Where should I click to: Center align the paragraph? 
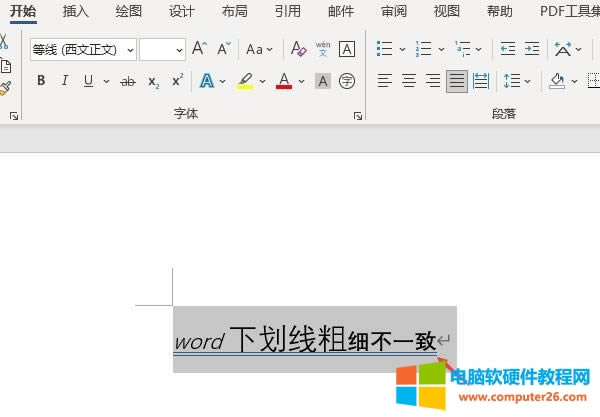pos(408,81)
